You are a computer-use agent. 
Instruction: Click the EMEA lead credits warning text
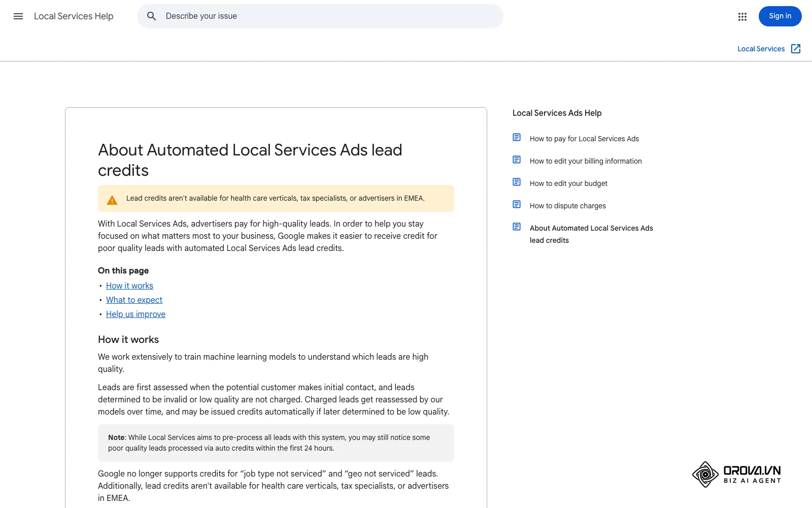click(x=276, y=198)
